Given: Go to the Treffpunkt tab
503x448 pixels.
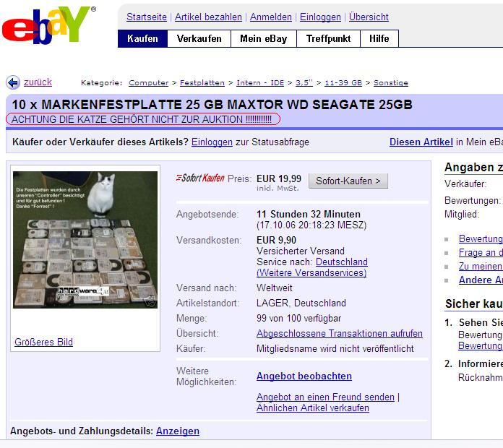Looking at the screenshot, I should pyautogui.click(x=329, y=38).
